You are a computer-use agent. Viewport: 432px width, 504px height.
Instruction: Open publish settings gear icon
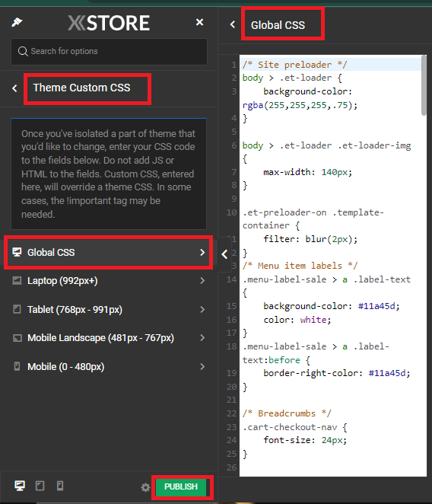point(145,487)
